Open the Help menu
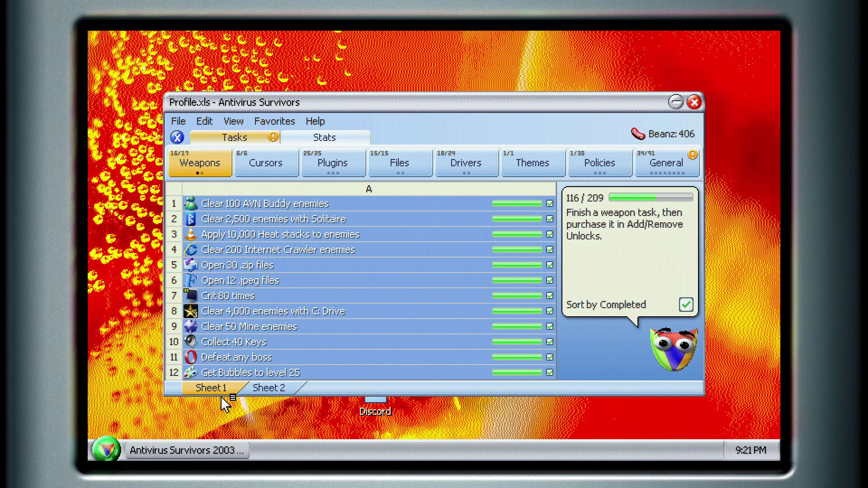This screenshot has width=868, height=488. coord(315,121)
